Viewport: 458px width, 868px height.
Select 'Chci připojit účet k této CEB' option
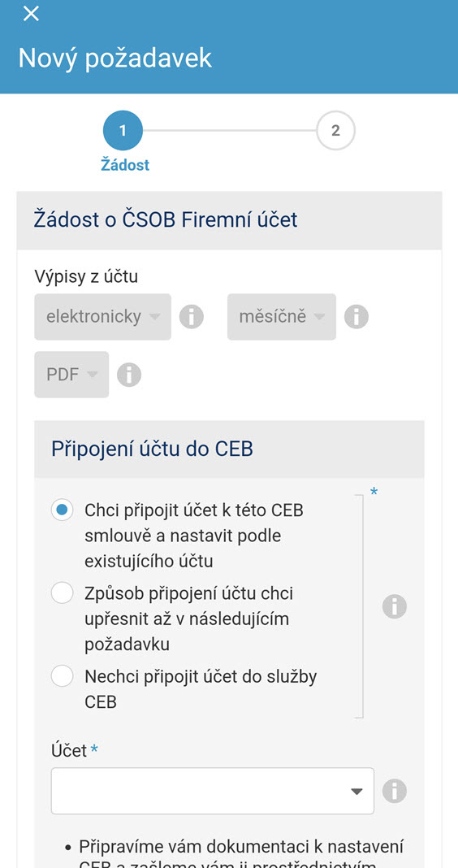coord(62,510)
